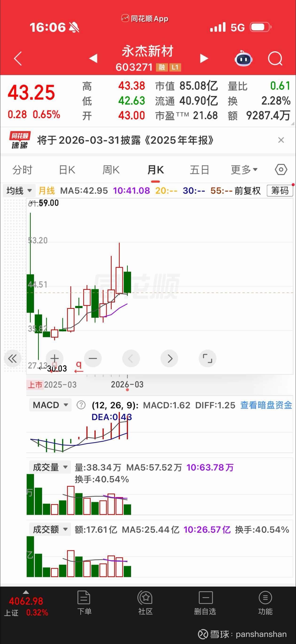This screenshot has width=296, height=644.
Task: Expand the 更多 period menu
Action: 244,170
